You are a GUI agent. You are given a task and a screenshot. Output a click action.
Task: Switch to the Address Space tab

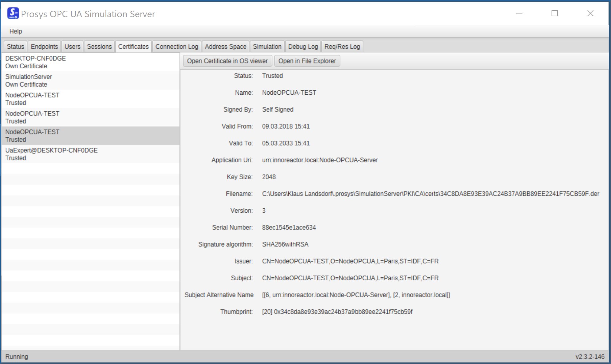click(226, 46)
